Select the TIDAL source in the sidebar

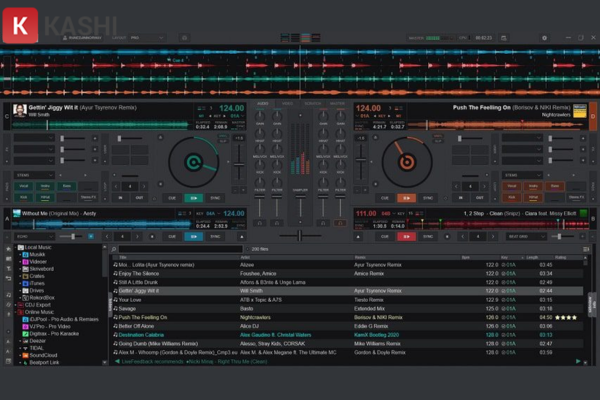tap(36, 348)
